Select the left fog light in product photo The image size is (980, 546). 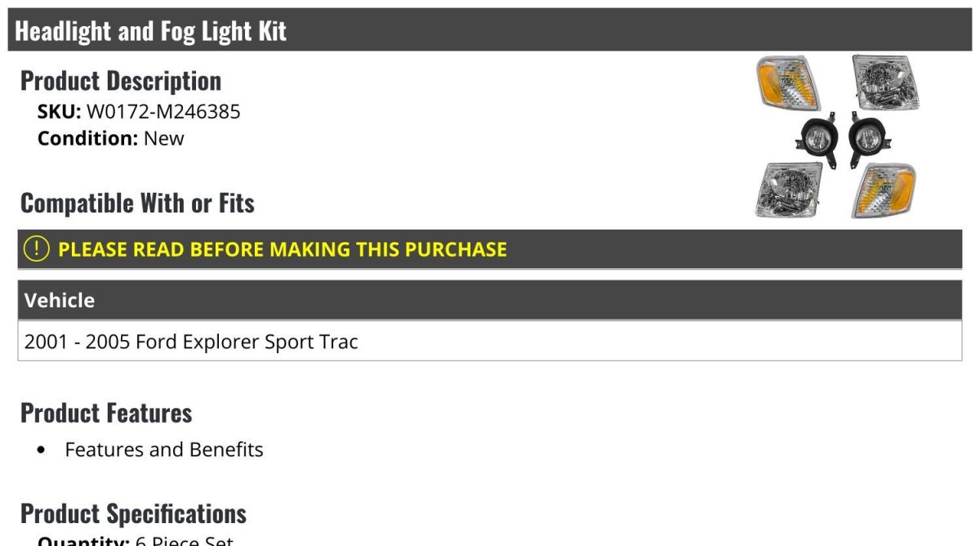coord(816,140)
